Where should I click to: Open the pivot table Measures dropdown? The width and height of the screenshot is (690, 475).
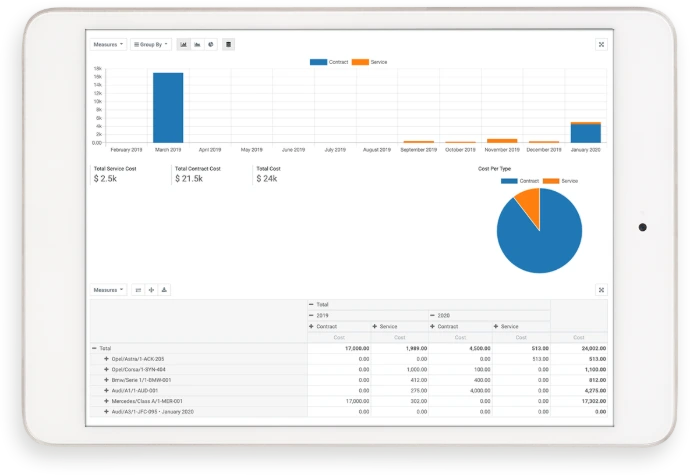tap(108, 290)
